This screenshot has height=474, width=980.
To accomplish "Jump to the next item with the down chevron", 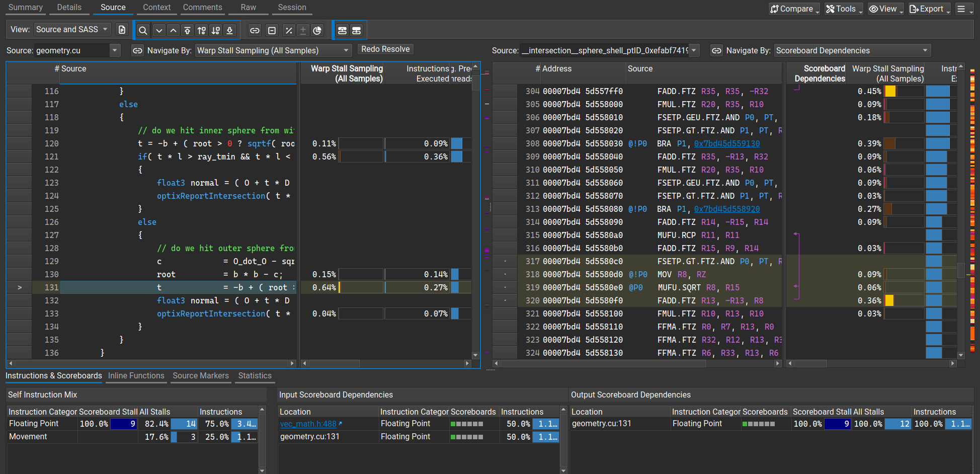I will [159, 31].
